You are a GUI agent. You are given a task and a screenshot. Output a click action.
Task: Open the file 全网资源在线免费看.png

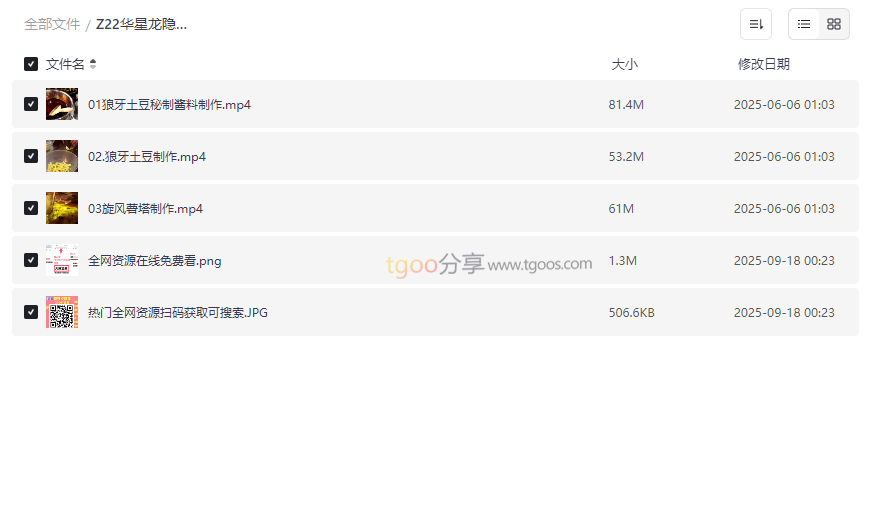point(154,260)
